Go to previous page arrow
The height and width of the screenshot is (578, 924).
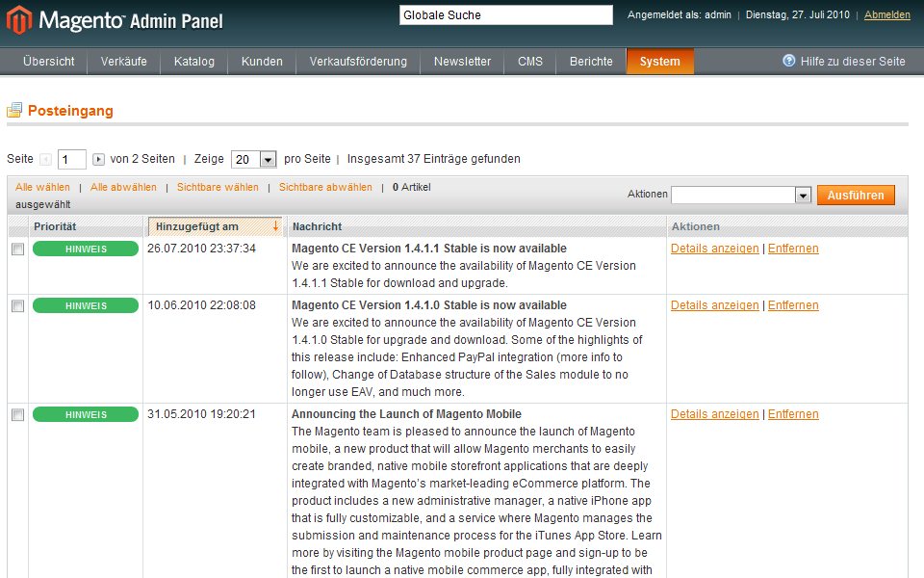[45, 159]
